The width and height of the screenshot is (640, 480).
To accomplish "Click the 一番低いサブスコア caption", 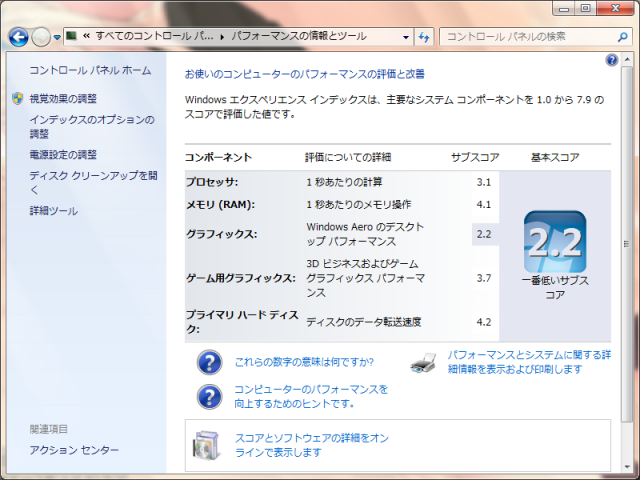I will [555, 288].
